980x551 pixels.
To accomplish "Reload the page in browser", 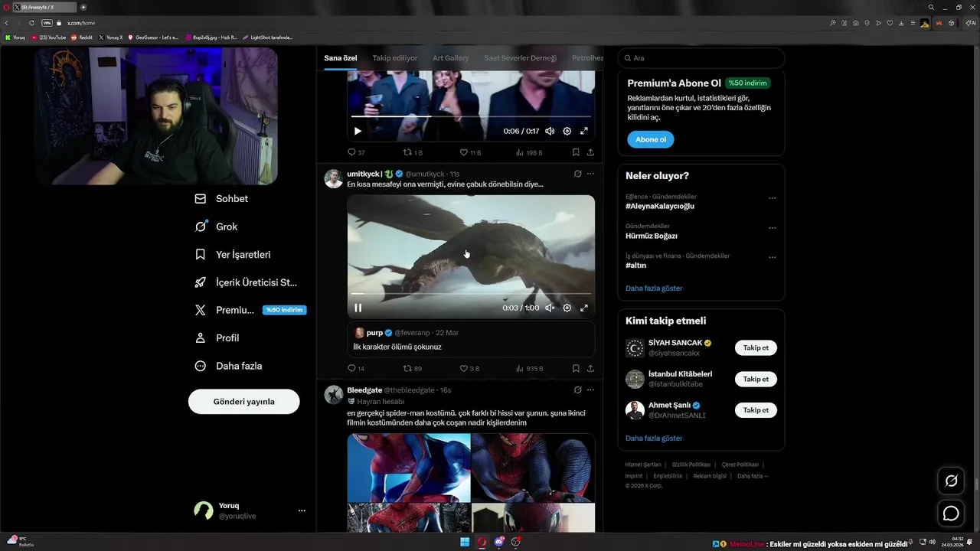I will 31,23.
